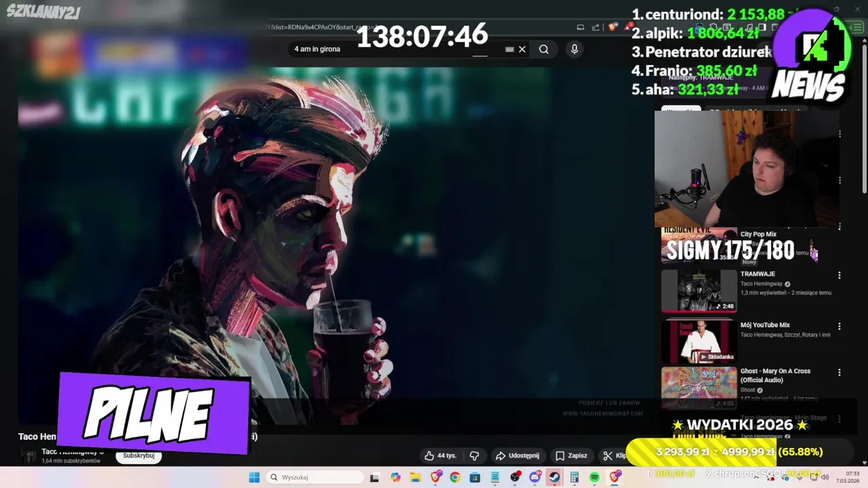
Task: Click the YouTube search magnifier button
Action: [x=544, y=49]
